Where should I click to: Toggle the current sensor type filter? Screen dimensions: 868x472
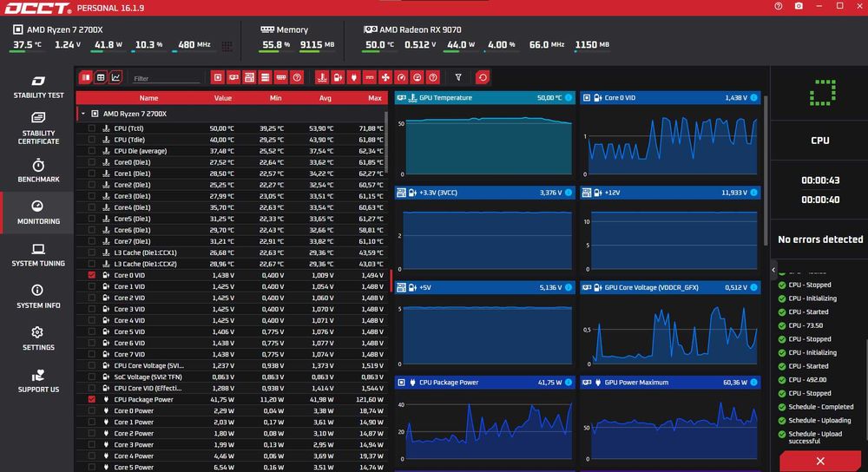click(370, 77)
